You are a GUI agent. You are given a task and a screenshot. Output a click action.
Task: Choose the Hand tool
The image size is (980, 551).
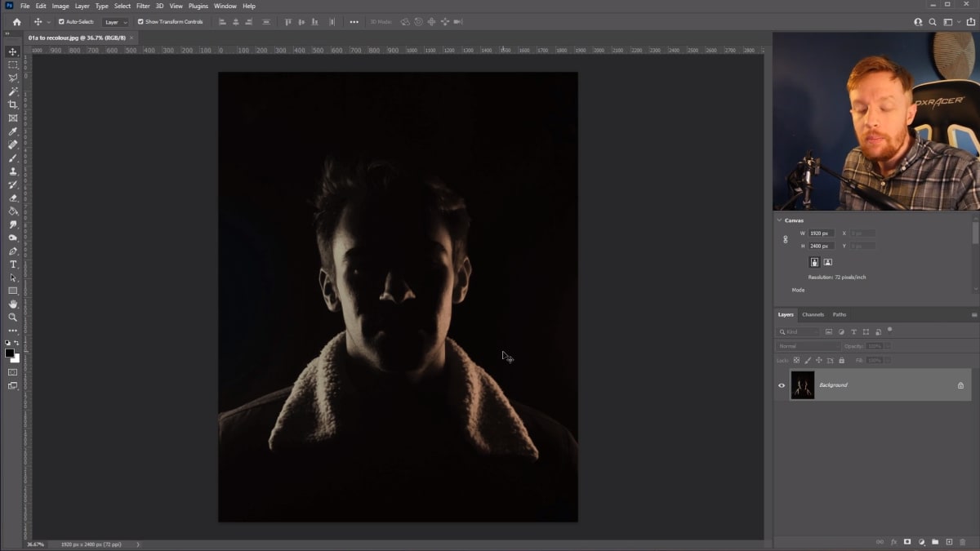click(x=12, y=304)
